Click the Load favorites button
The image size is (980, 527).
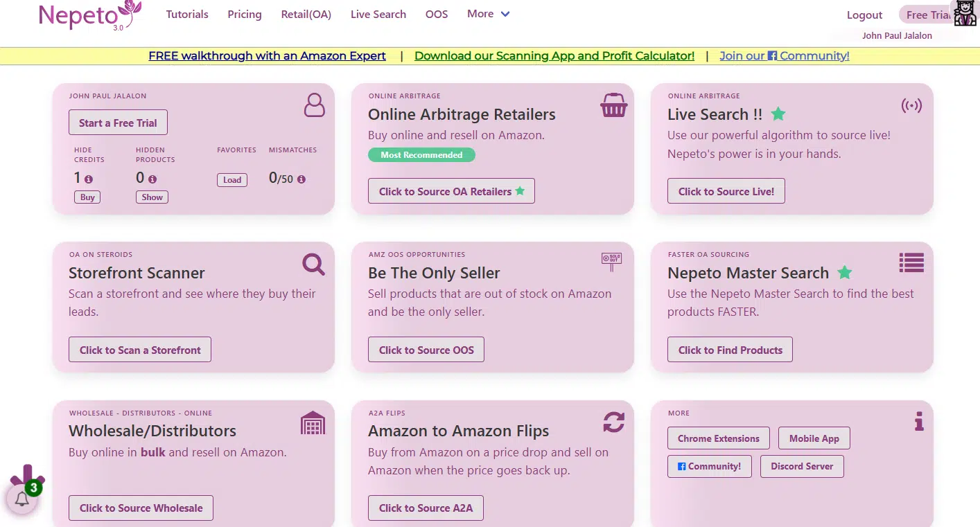(x=232, y=180)
